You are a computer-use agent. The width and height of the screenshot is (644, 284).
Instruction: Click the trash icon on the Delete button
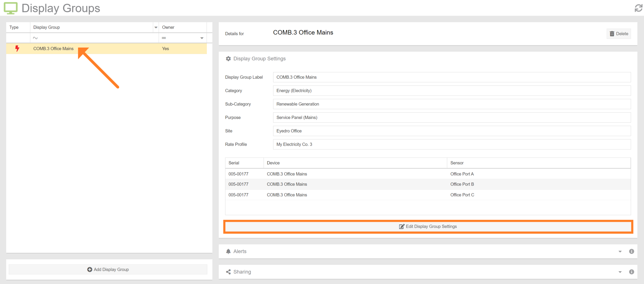(612, 33)
